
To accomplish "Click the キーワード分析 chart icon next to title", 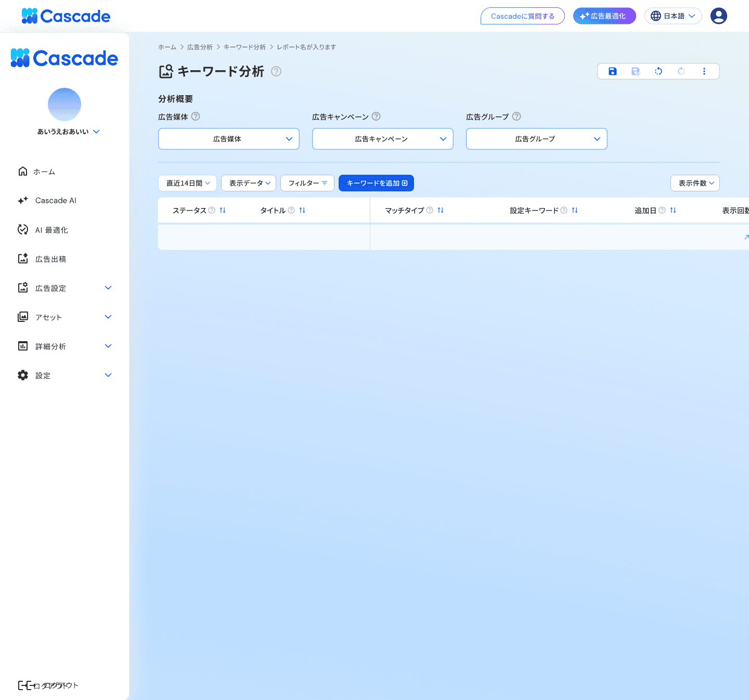I will [165, 71].
